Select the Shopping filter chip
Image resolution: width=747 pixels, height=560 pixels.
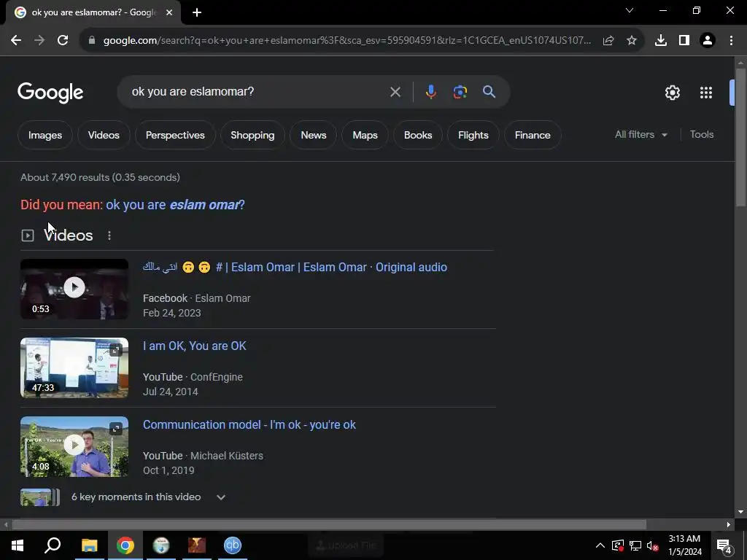[252, 135]
